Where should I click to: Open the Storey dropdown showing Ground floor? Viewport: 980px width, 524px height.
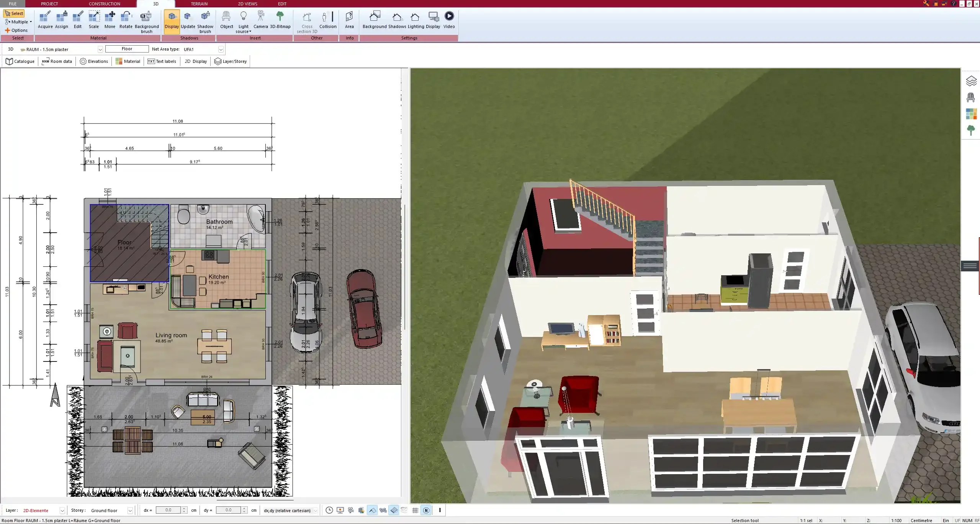pos(129,510)
